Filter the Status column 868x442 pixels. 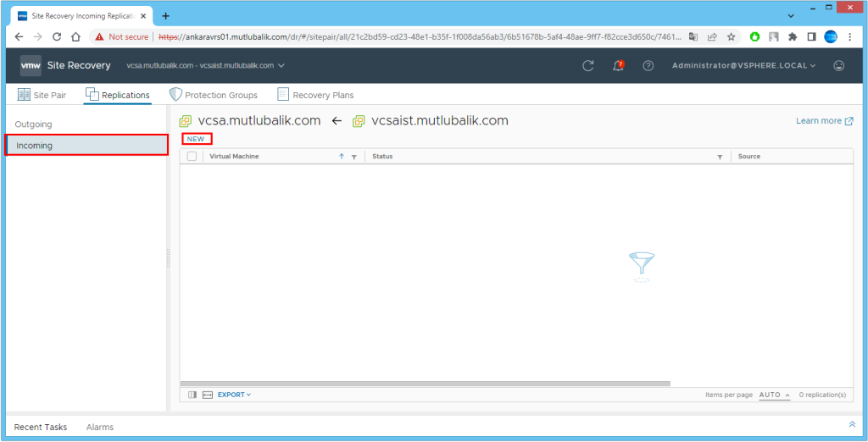click(x=720, y=157)
